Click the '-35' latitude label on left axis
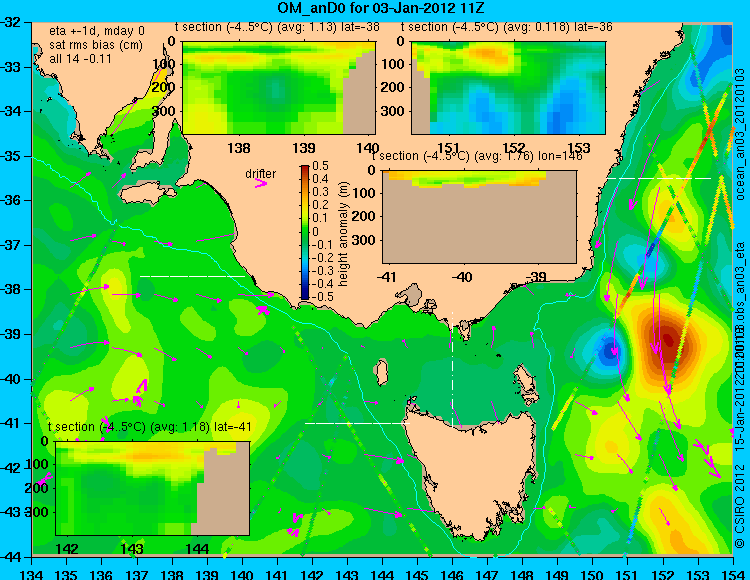This screenshot has width=750, height=580. [x=11, y=156]
